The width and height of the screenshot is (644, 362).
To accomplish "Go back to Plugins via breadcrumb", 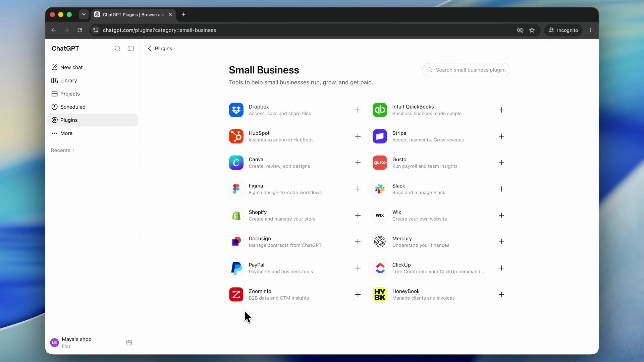I will coord(160,49).
